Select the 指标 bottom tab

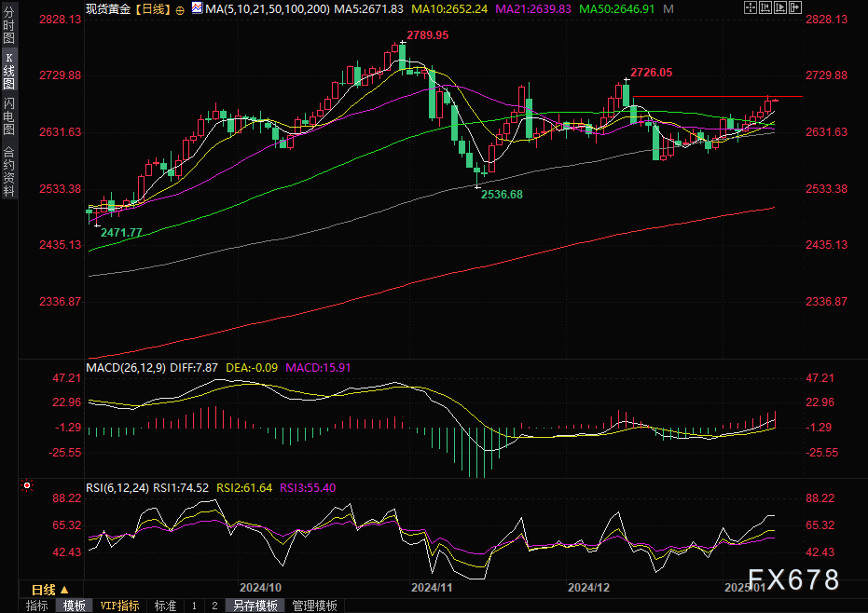37,606
